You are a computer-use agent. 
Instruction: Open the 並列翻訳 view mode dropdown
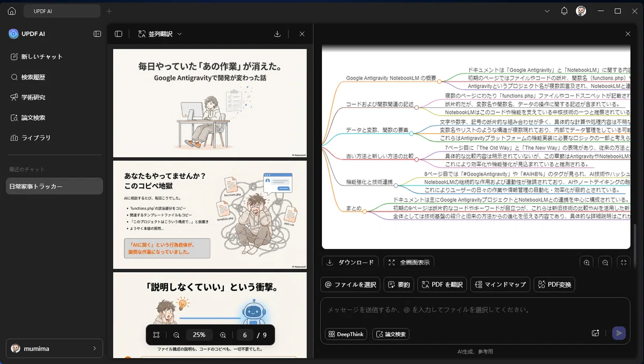pyautogui.click(x=160, y=34)
